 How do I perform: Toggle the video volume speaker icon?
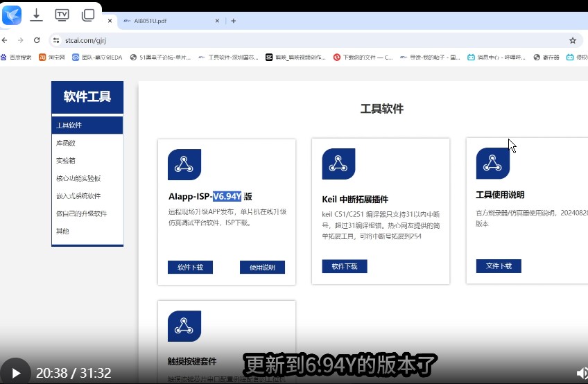[582, 373]
